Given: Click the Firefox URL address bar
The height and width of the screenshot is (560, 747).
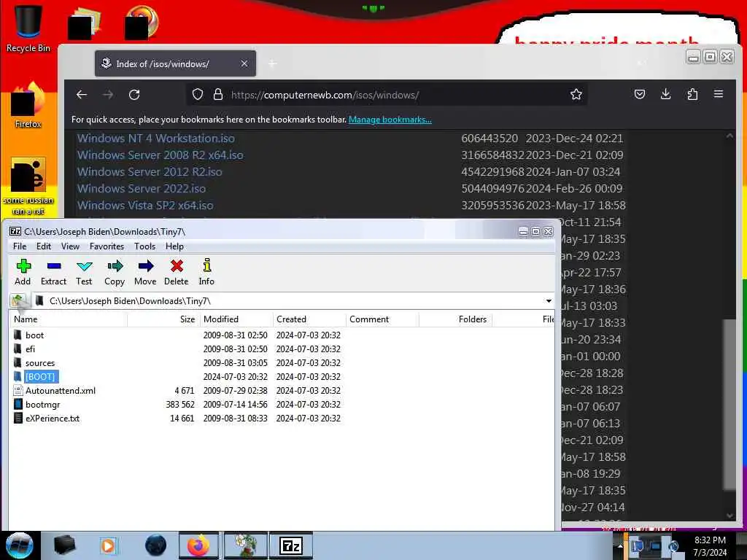Looking at the screenshot, I should pyautogui.click(x=386, y=95).
